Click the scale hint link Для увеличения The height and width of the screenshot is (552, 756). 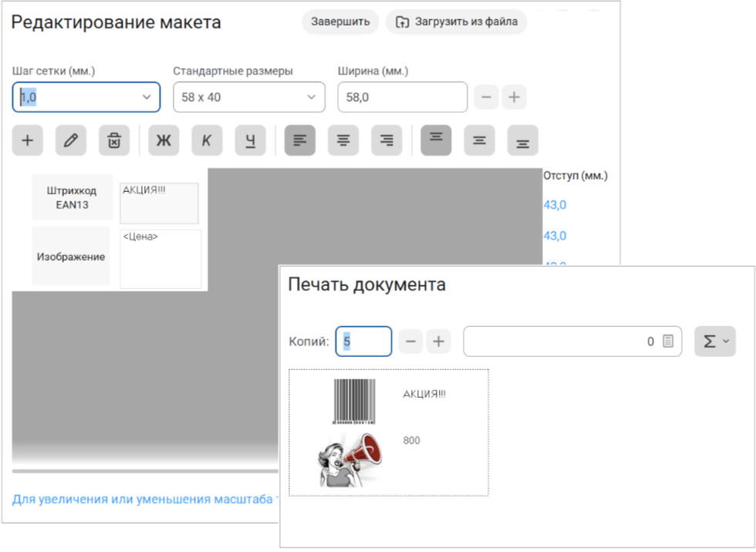tap(145, 499)
